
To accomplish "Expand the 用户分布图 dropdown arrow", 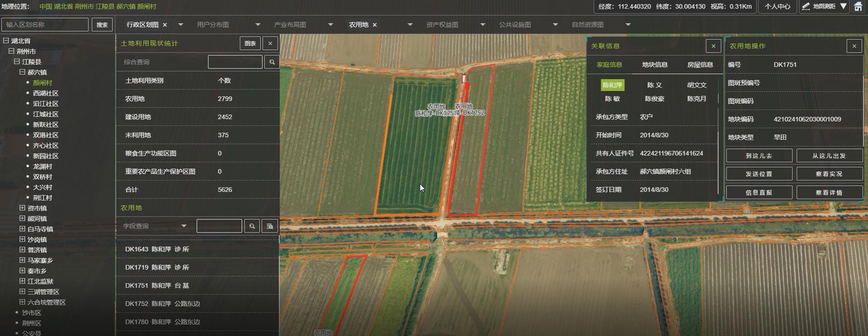I will click(258, 25).
